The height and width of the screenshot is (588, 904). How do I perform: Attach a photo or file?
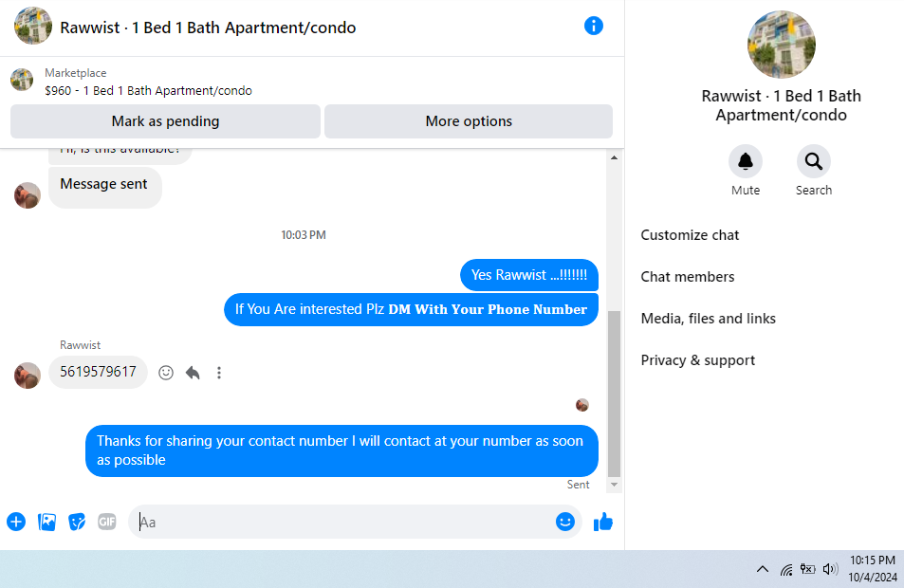[x=46, y=522]
